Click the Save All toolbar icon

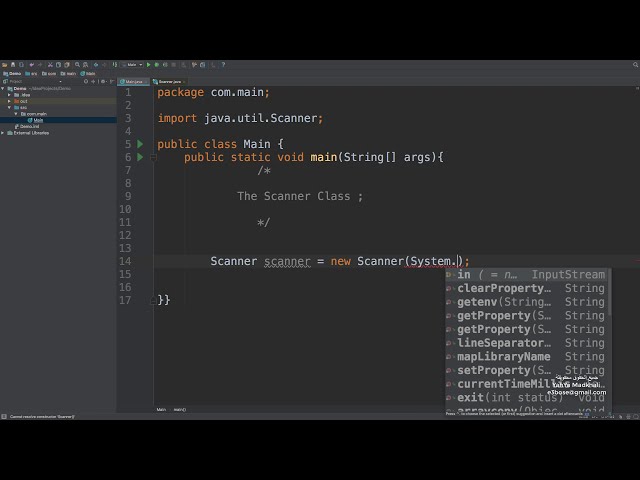click(13, 65)
